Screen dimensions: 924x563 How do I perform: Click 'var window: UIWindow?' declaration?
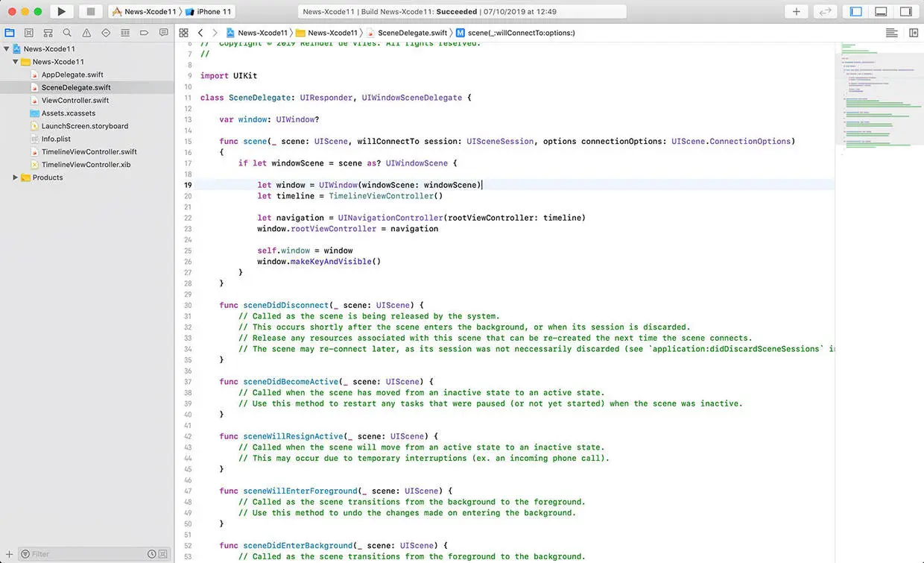pos(269,119)
